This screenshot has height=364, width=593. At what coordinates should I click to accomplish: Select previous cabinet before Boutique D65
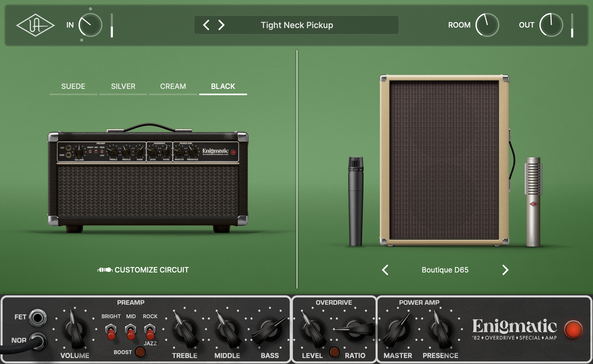[385, 270]
